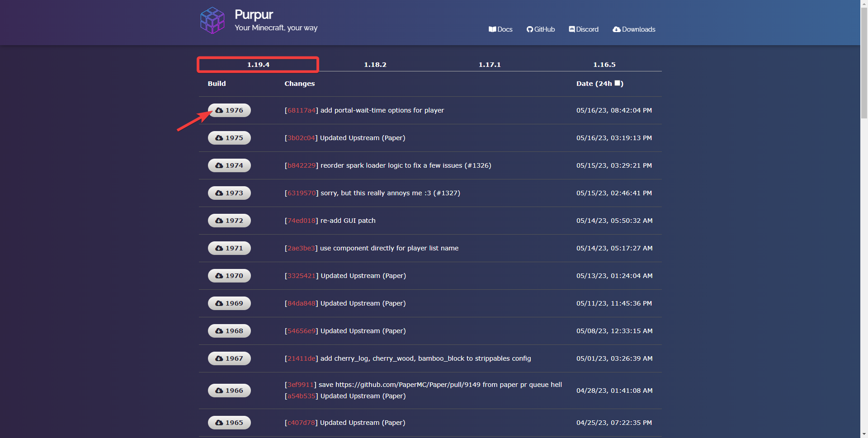Screen dimensions: 868x438
Task: Open commit b842229 for build 1974
Action: click(x=302, y=165)
